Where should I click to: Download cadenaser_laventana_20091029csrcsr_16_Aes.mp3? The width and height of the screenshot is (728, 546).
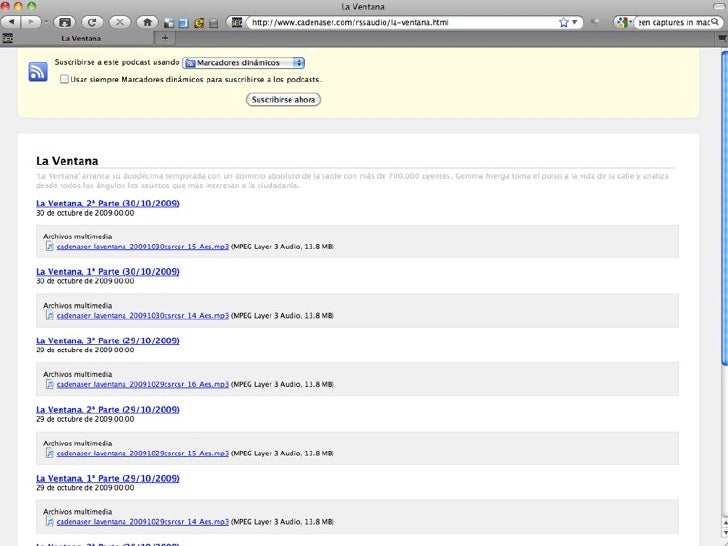coord(143,384)
